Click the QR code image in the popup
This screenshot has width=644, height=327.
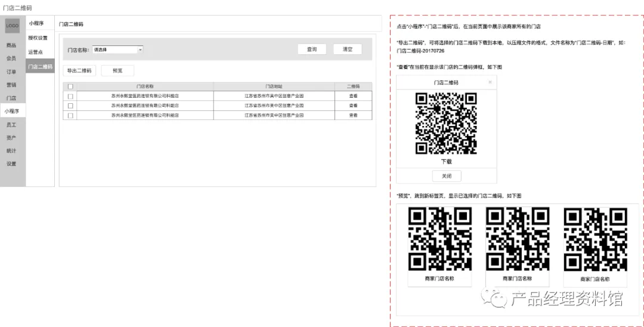click(x=446, y=124)
